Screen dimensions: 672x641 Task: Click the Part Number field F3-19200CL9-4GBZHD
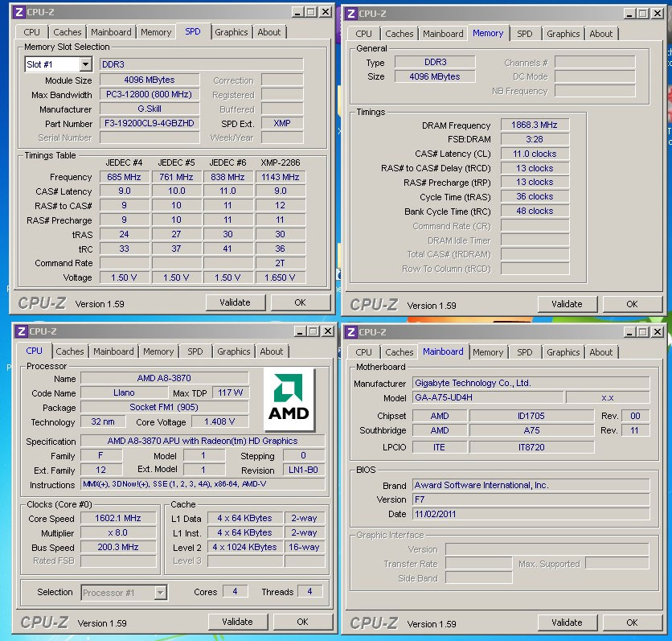[x=149, y=124]
